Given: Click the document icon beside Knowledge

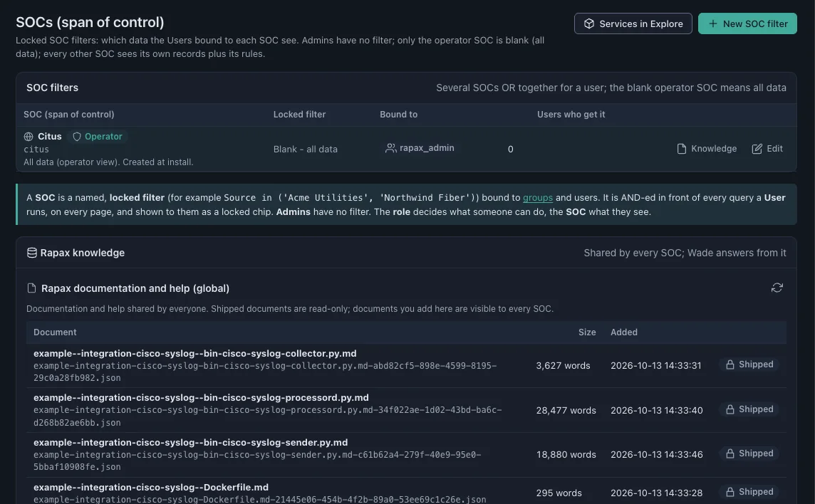Looking at the screenshot, I should (681, 149).
